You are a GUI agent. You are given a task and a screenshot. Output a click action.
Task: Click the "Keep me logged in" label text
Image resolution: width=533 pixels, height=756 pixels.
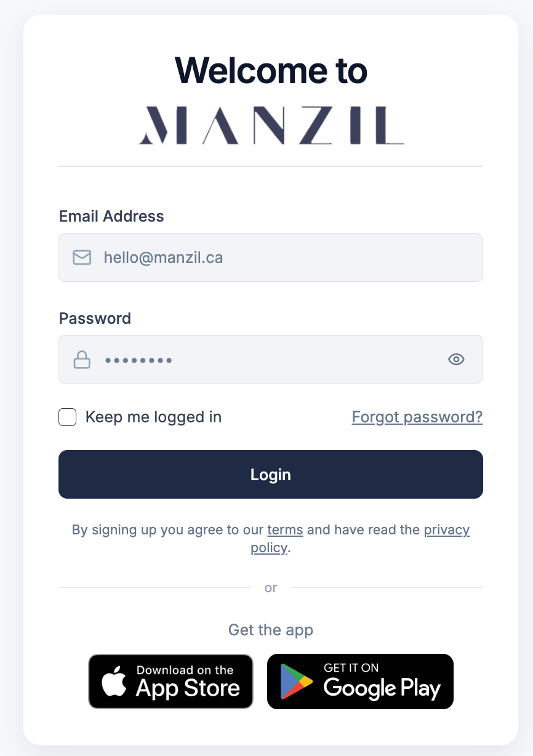pyautogui.click(x=153, y=417)
